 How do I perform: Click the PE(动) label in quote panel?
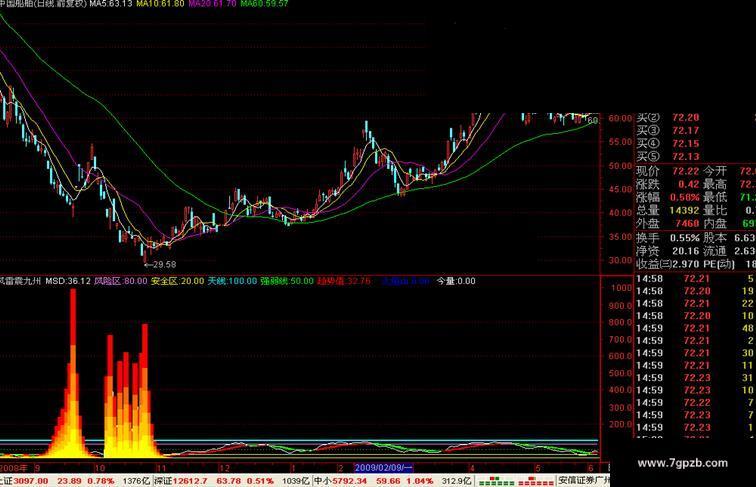[718, 264]
